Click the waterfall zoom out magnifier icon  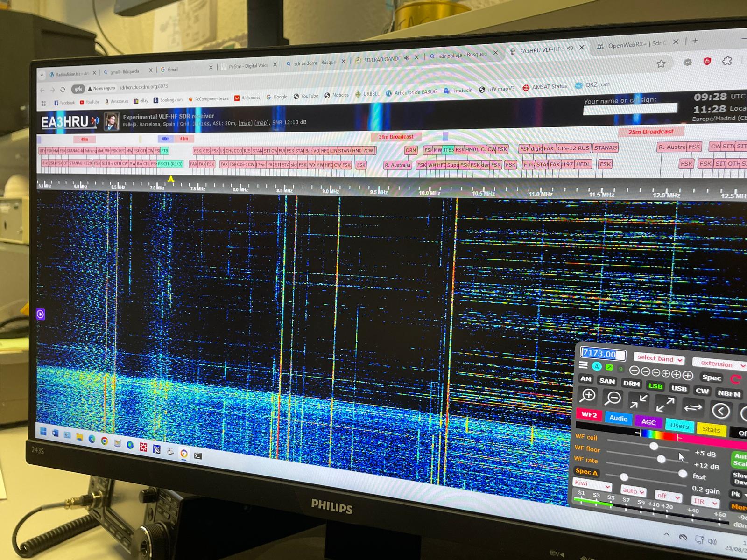click(613, 398)
